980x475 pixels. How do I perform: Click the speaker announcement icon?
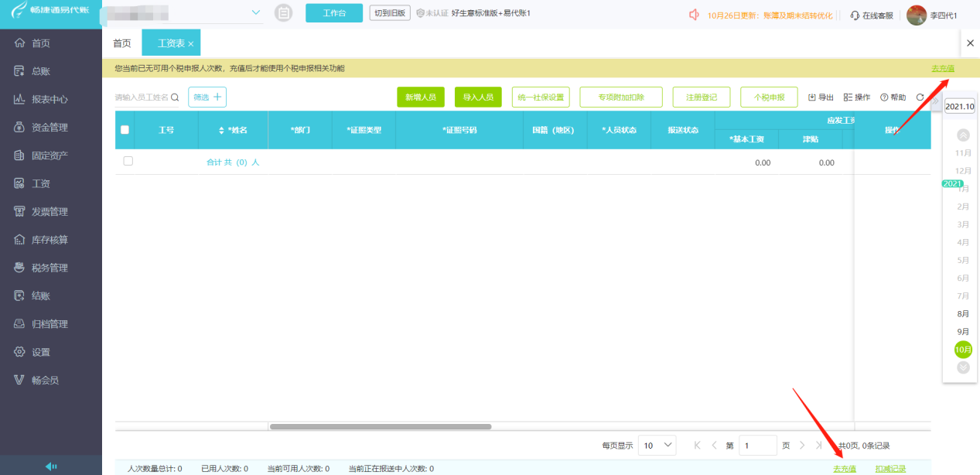pos(694,15)
